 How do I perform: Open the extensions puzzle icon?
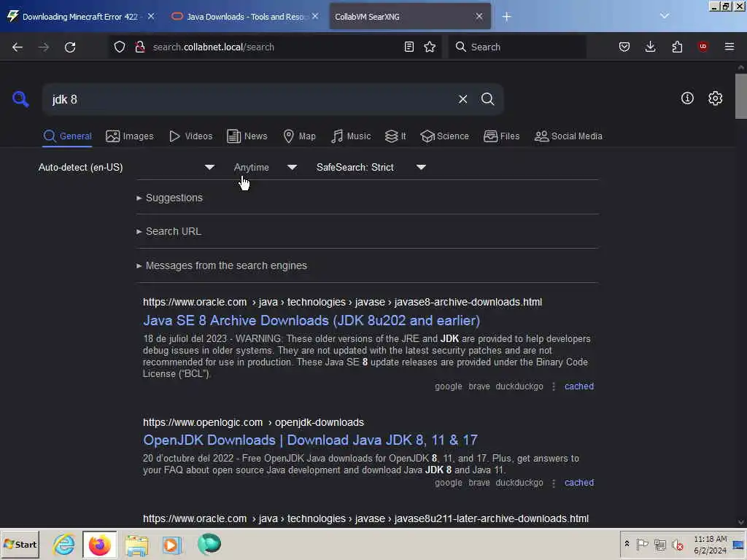click(x=677, y=47)
